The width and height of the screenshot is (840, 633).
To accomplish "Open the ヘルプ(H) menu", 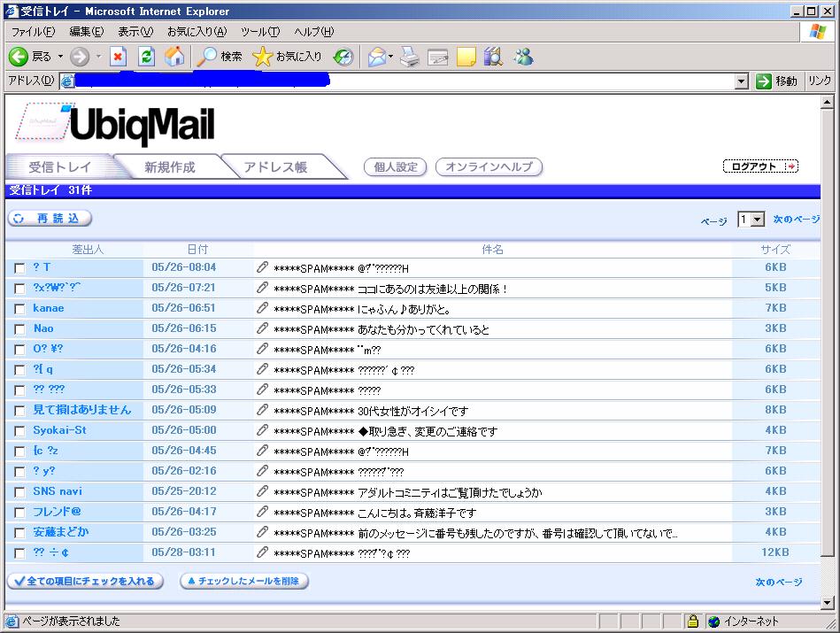I will (x=314, y=32).
